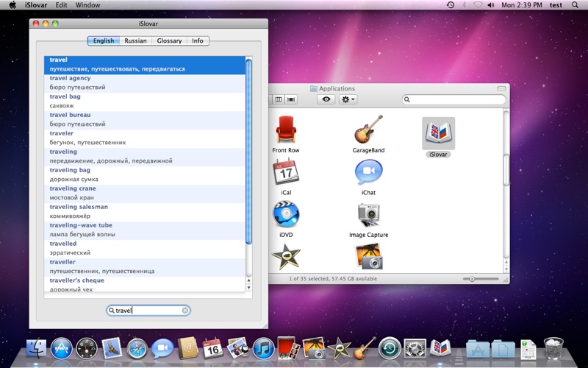The image size is (588, 368).
Task: Switch Finder to column view
Action: tap(279, 99)
